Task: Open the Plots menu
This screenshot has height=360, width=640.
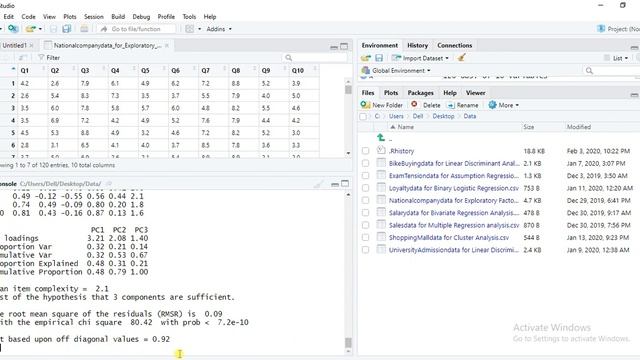Action: pyautogui.click(x=70, y=17)
